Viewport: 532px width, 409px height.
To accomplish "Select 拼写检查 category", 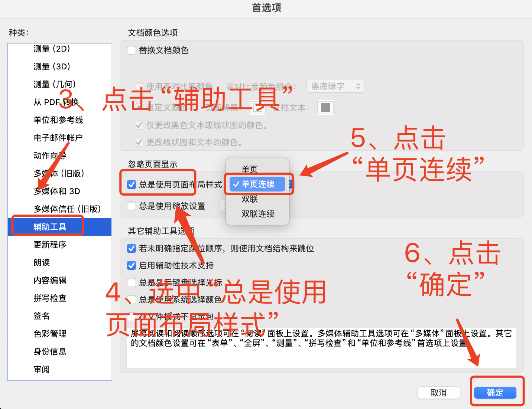I will point(60,298).
